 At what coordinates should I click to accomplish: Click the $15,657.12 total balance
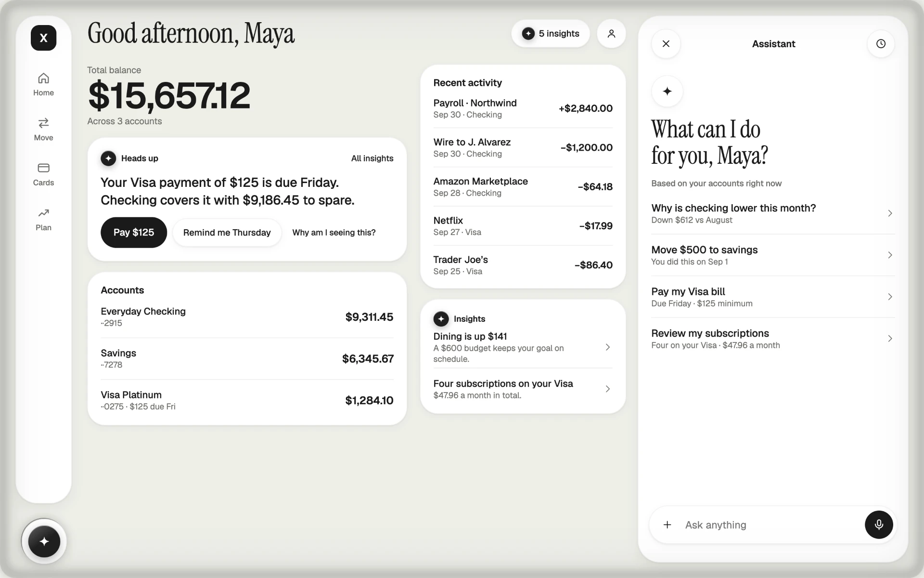[x=169, y=95]
